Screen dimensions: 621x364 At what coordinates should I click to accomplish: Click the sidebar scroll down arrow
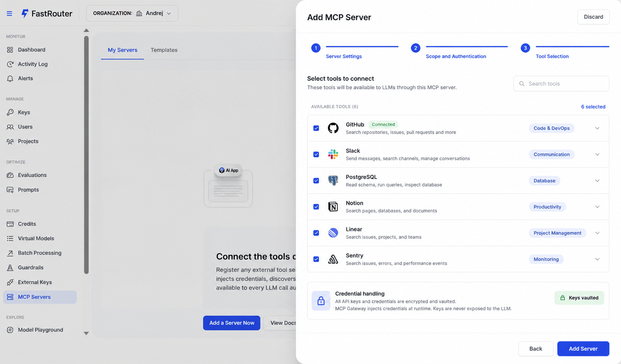[x=86, y=333]
